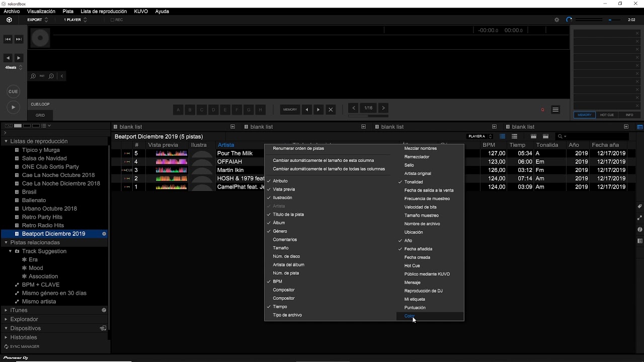Viewport: 644px width, 362px height.
Task: Open the SYNC MANAGER
Action: point(22,346)
